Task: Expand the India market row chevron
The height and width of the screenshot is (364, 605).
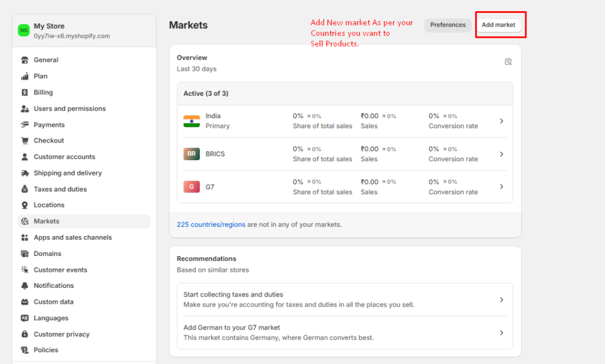Action: coord(502,121)
